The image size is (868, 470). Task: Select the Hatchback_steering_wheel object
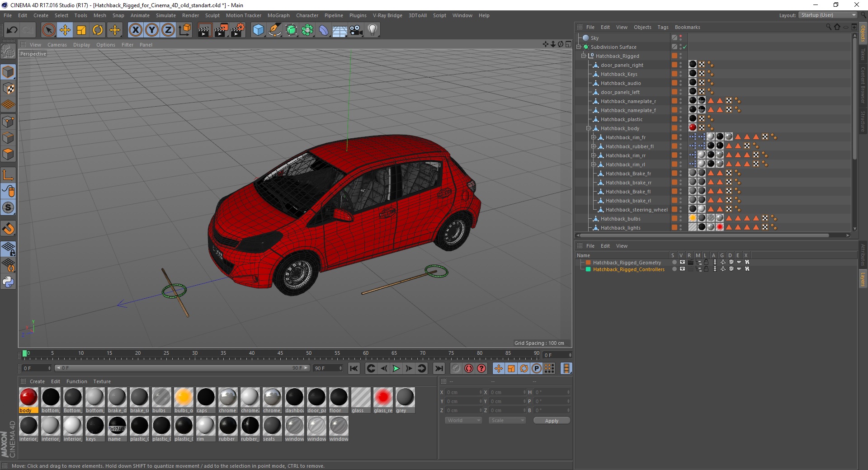[x=636, y=210]
